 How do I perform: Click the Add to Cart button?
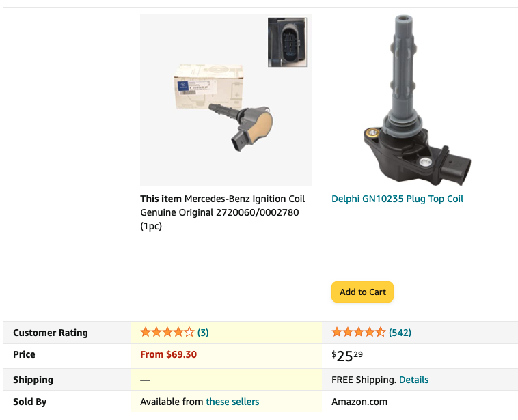(362, 292)
